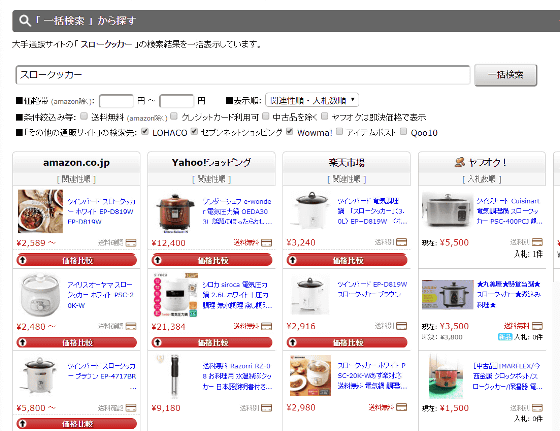
Task: Click up-arrow icon on ¥21,384 price-compare button
Action: coord(158,342)
